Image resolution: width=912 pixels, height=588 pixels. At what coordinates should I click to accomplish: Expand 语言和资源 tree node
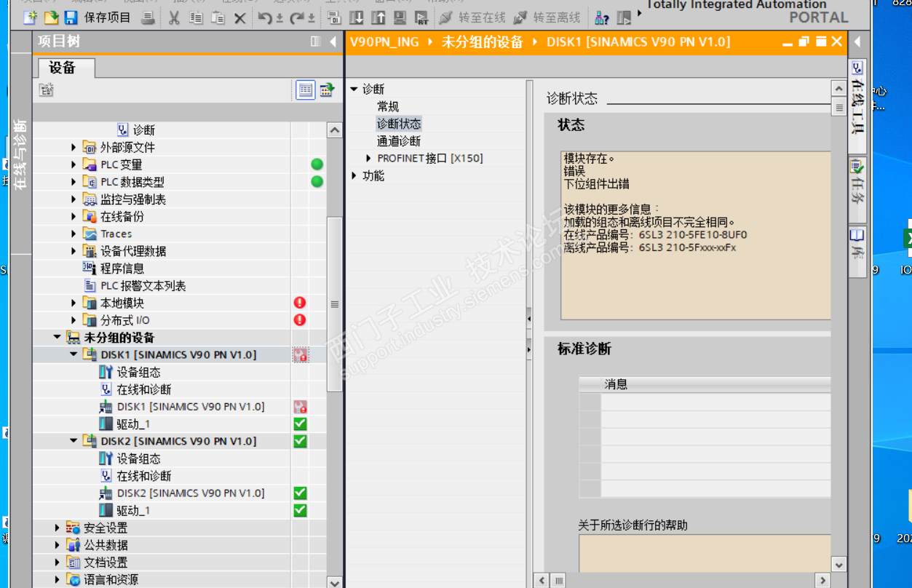click(57, 580)
